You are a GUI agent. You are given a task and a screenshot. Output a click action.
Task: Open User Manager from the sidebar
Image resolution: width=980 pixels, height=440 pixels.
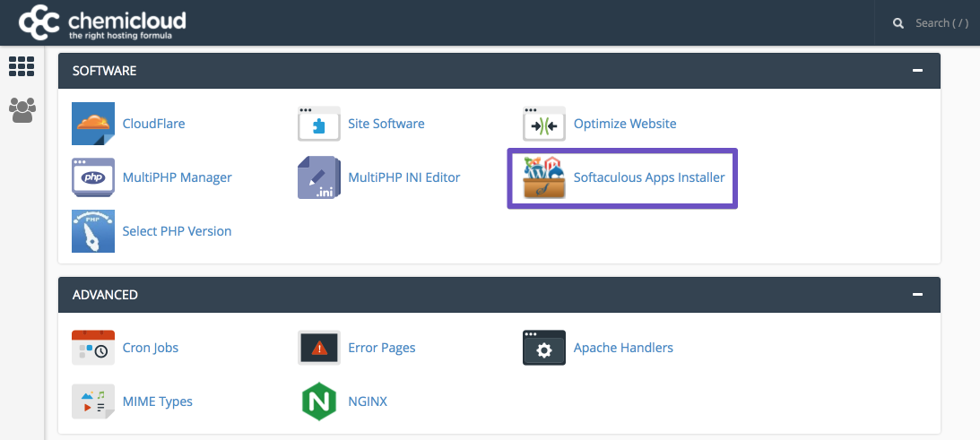(21, 109)
